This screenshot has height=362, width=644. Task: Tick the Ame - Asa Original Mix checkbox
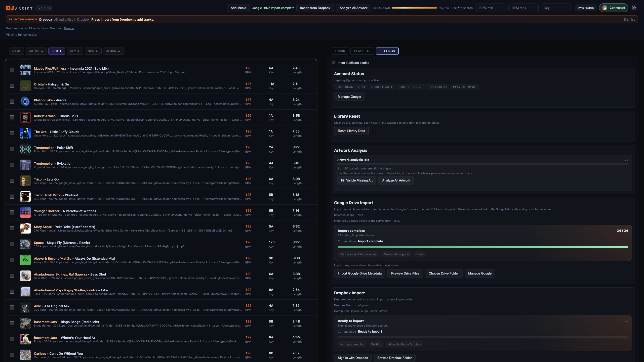pos(12,307)
